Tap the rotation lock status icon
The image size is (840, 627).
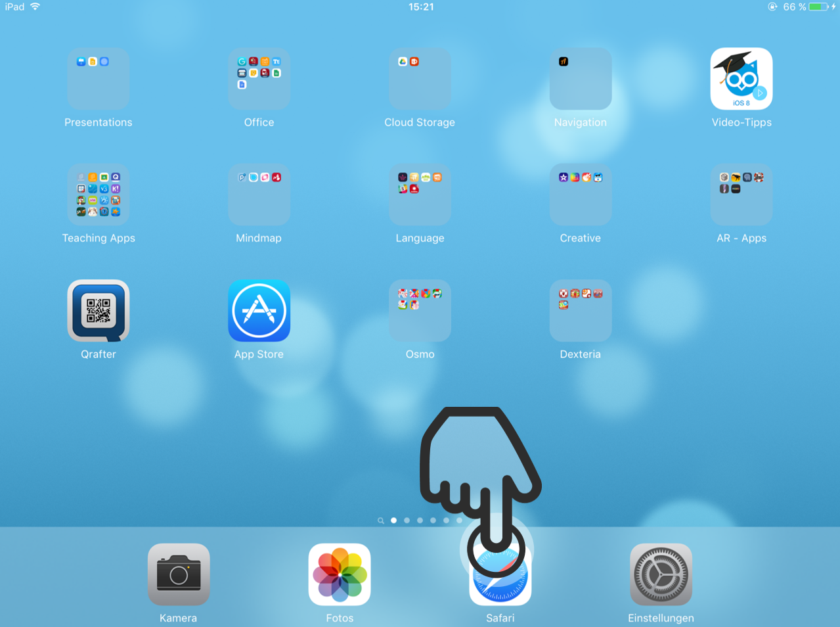pos(772,7)
